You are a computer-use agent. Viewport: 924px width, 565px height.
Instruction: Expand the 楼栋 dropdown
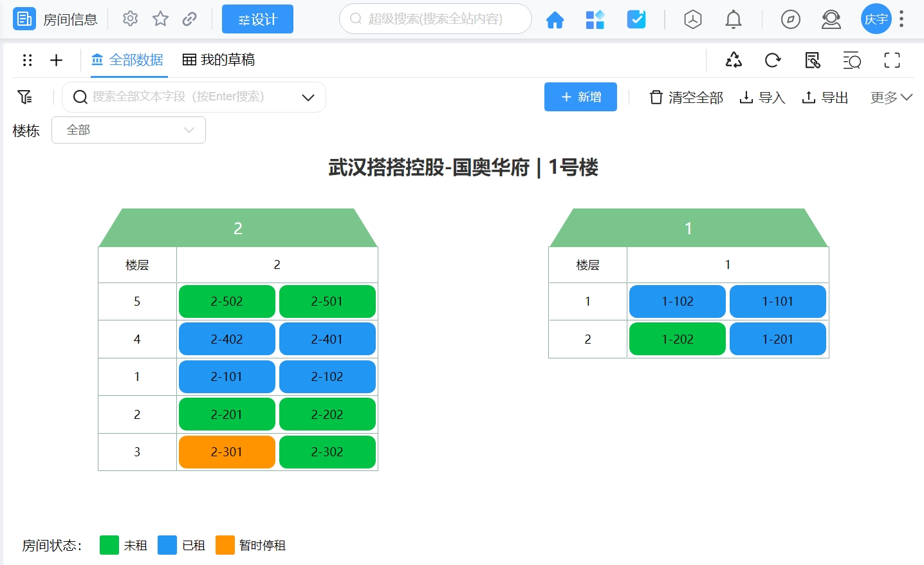129,130
